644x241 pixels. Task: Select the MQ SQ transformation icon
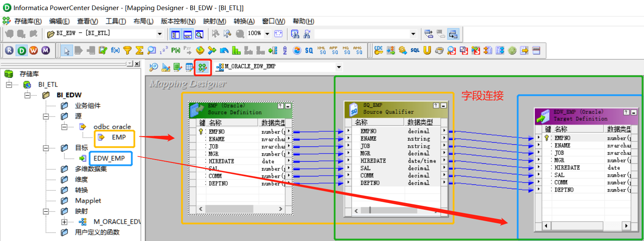pyautogui.click(x=346, y=51)
